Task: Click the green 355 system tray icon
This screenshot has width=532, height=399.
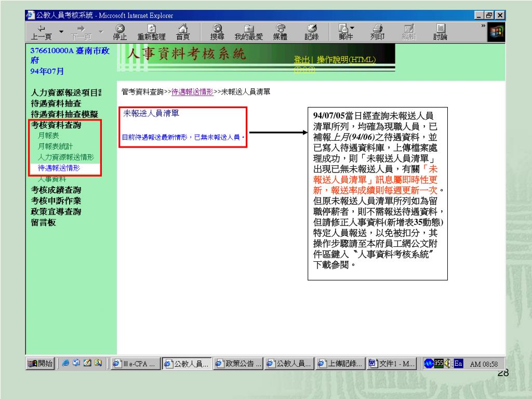Action: click(439, 363)
